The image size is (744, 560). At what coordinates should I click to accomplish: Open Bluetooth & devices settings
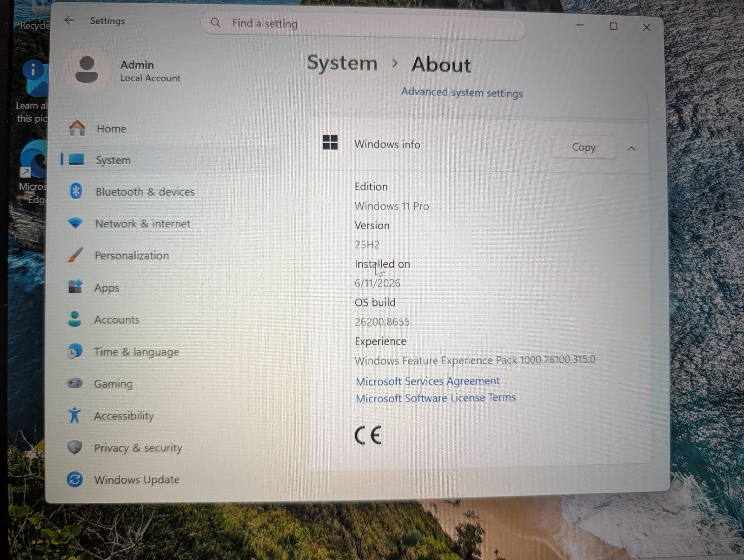145,192
